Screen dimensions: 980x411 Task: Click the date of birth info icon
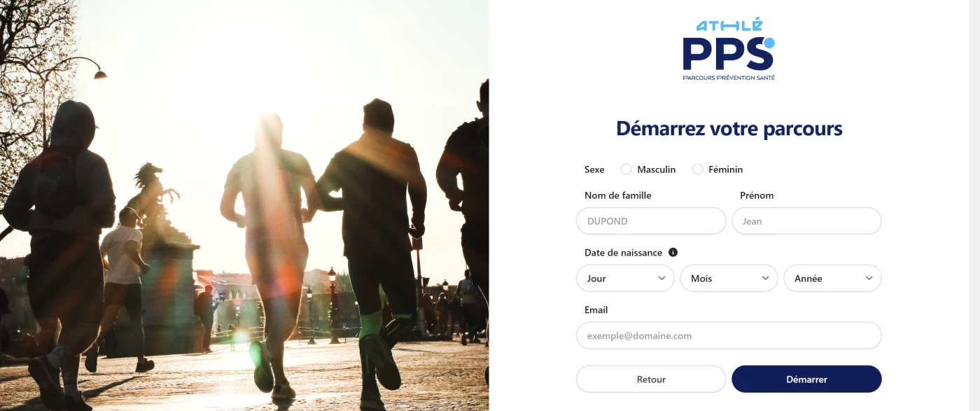coord(673,253)
